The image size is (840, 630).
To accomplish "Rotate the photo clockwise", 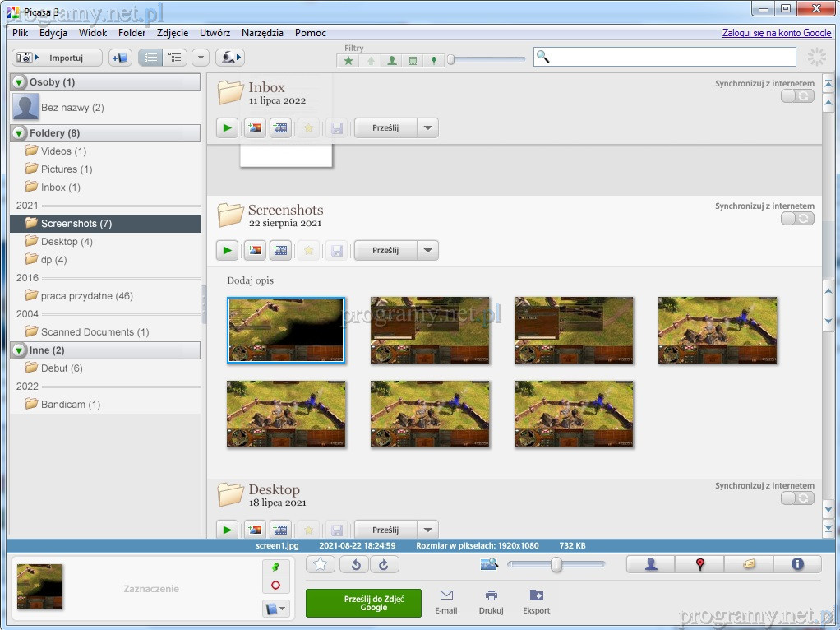I will click(384, 564).
